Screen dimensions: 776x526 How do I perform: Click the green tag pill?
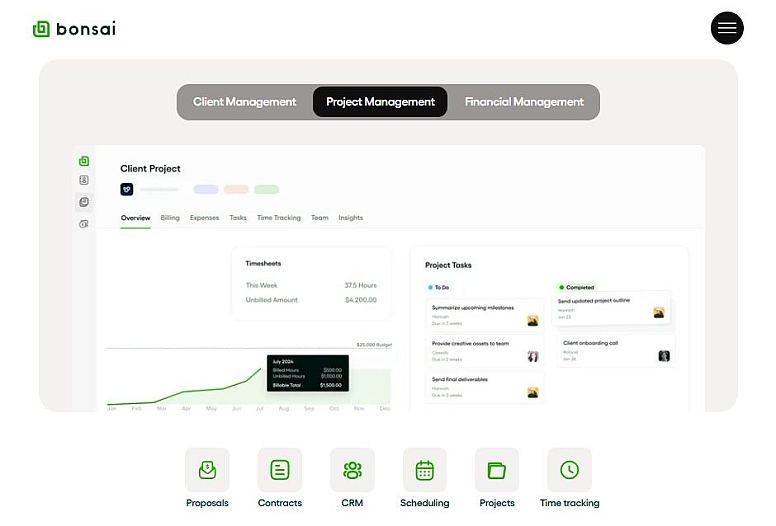266,190
